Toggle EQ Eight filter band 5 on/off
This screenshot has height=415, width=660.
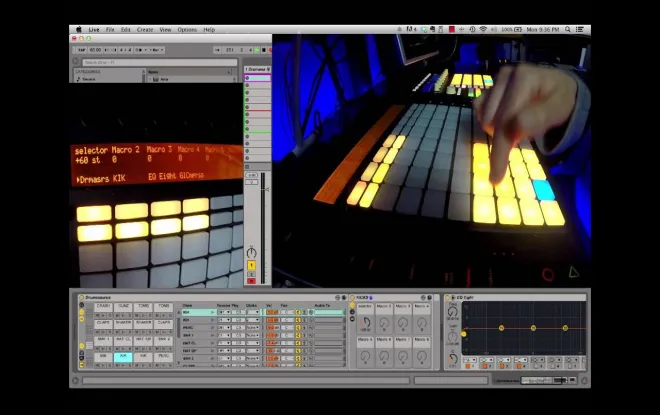537,367
